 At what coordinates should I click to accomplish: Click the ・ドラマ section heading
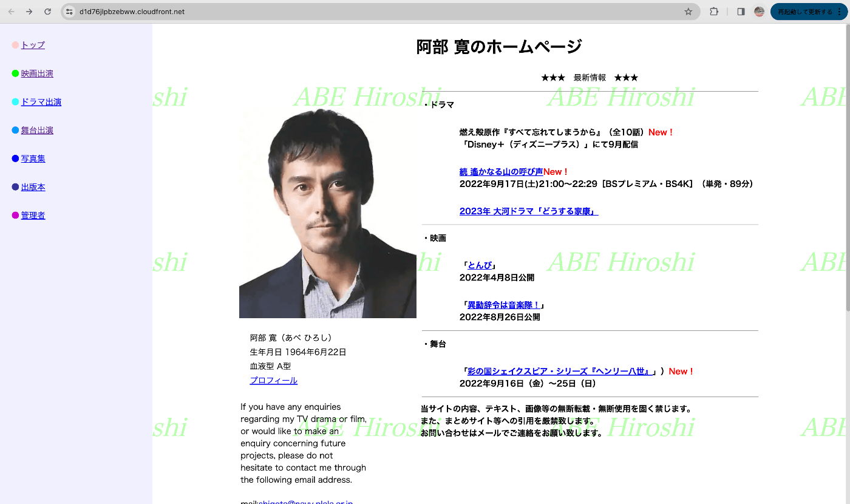(438, 104)
